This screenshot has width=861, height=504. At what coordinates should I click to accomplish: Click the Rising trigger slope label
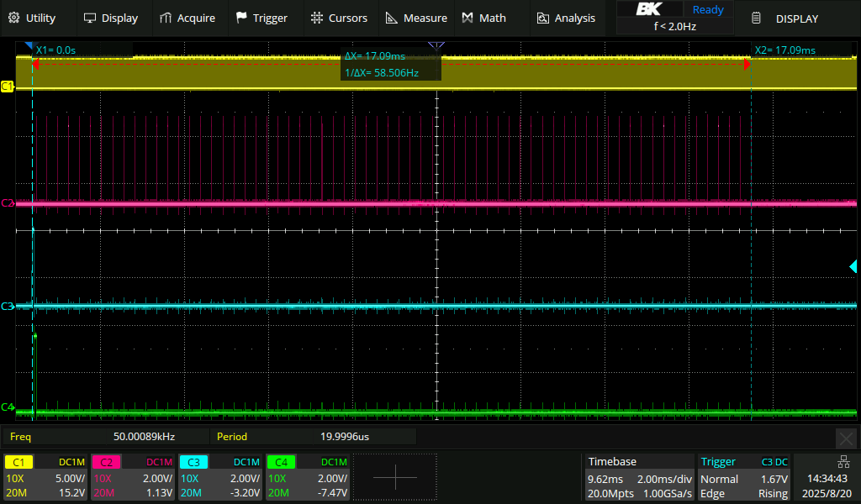[x=774, y=493]
